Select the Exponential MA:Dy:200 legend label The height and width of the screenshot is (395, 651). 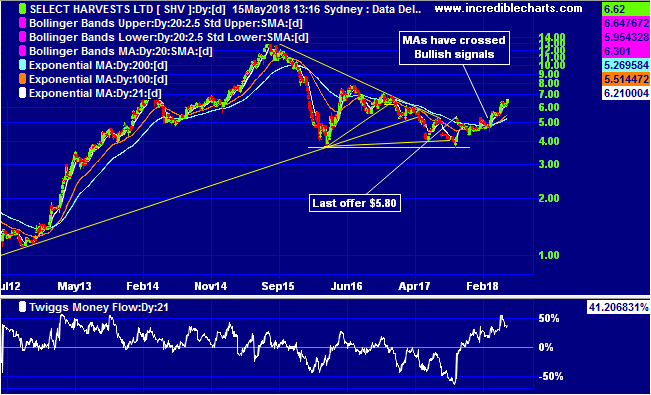click(99, 66)
